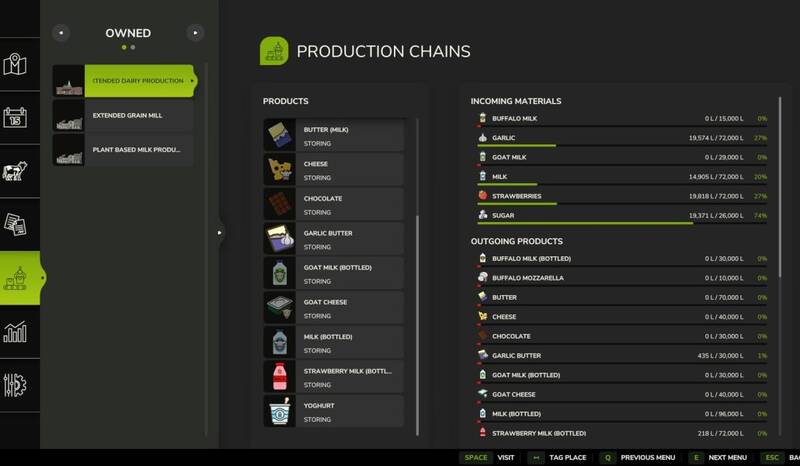Click the Garlic Butter product icon
This screenshot has height=466, width=800.
coord(280,238)
